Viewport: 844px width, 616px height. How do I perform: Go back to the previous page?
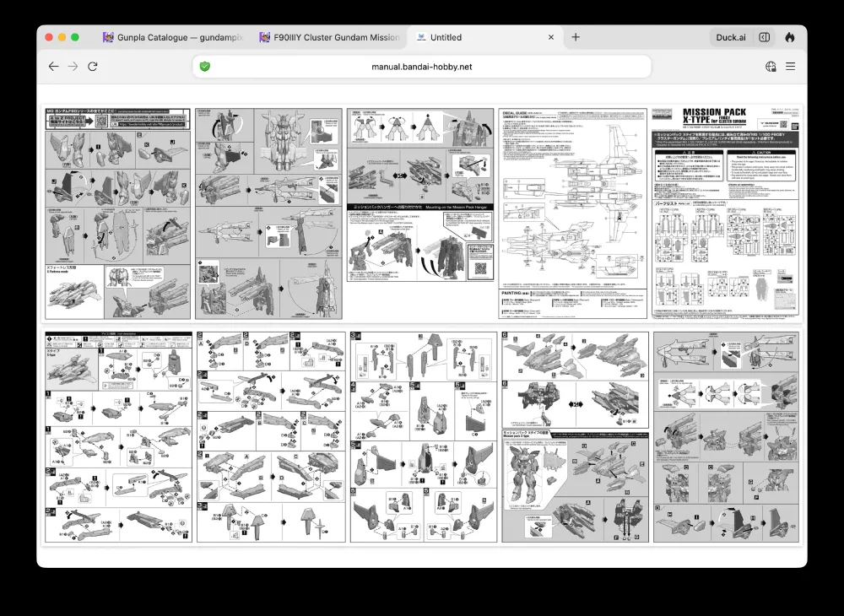(53, 67)
